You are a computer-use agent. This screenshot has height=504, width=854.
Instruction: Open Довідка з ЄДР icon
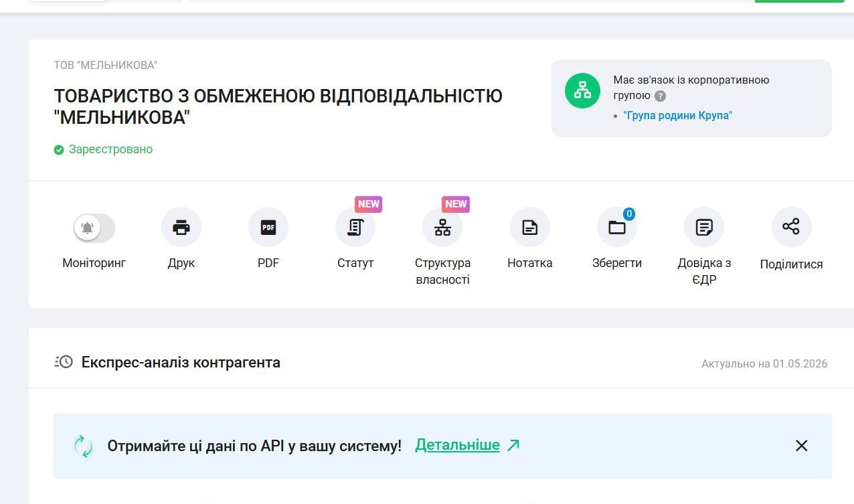[704, 228]
